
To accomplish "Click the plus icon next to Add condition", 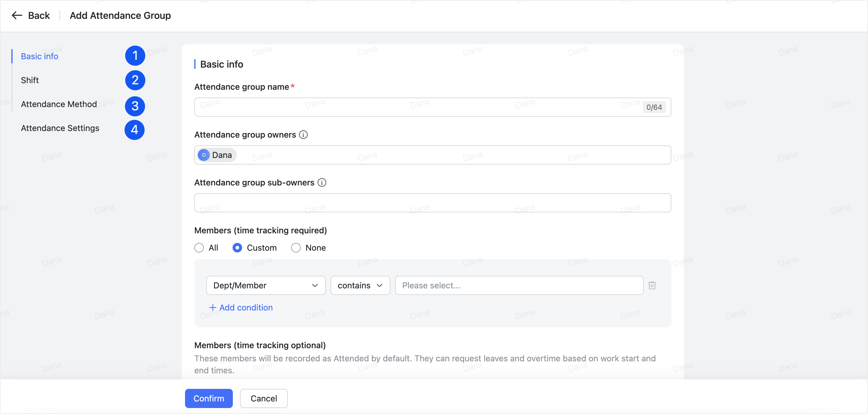I will pos(213,308).
